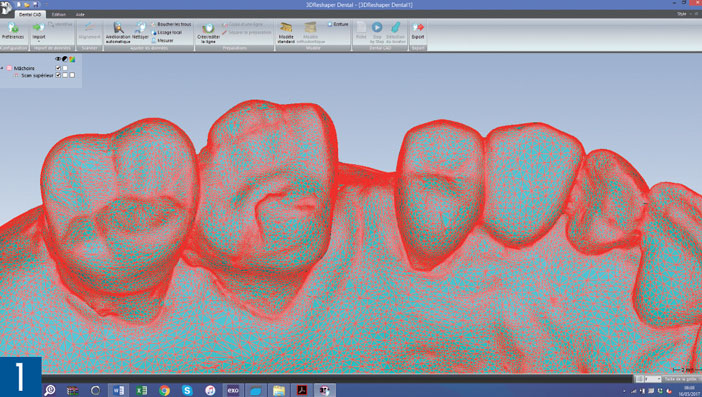Collapse the Mâchoire tree node

pyautogui.click(x=2, y=68)
